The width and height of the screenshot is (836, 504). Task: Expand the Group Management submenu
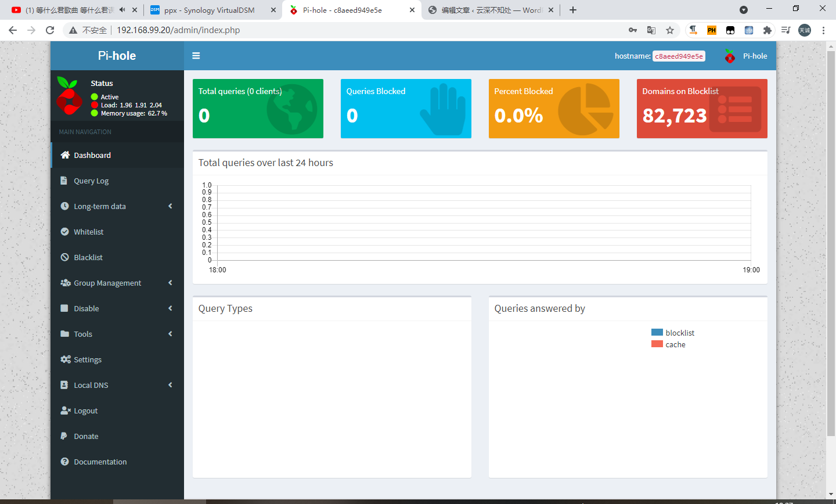[170, 283]
